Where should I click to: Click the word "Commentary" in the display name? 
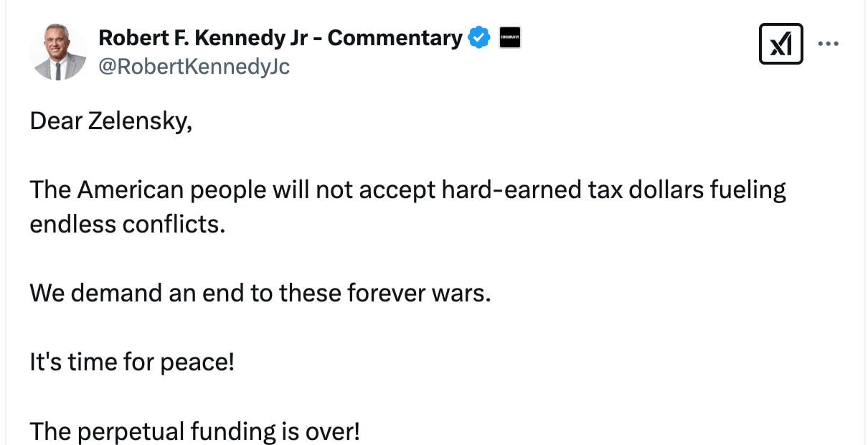click(x=401, y=37)
